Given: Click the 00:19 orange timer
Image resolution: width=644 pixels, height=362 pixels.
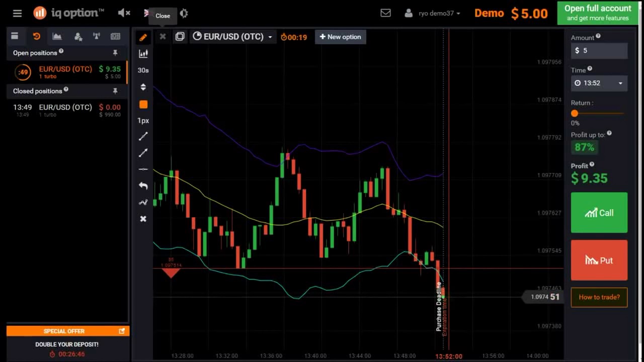Looking at the screenshot, I should [294, 37].
